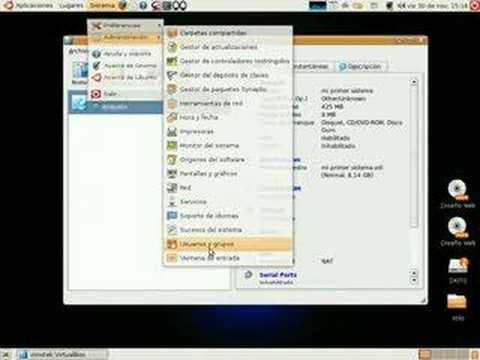Click the Herramientas de red icon
This screenshot has width=480, height=360.
pos(172,103)
